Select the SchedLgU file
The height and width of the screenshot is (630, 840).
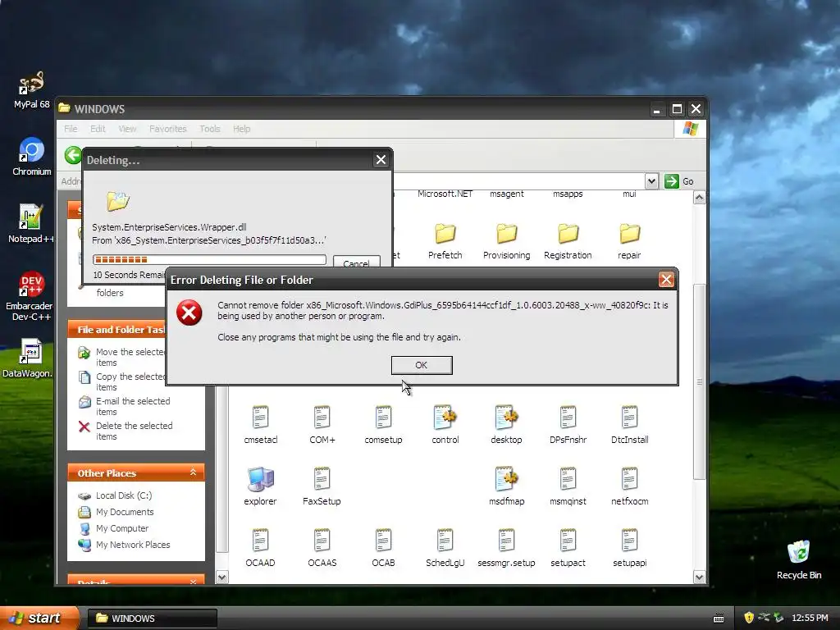coord(445,548)
